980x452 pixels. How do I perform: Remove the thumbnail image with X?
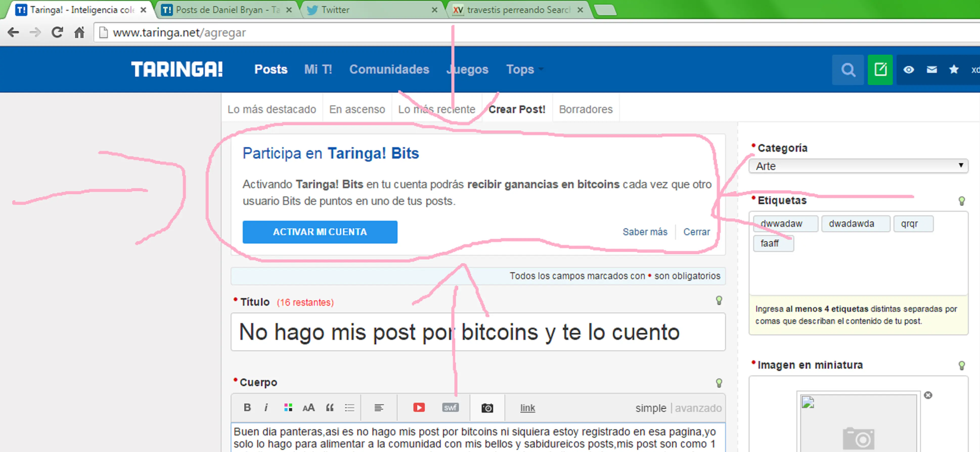tap(928, 395)
